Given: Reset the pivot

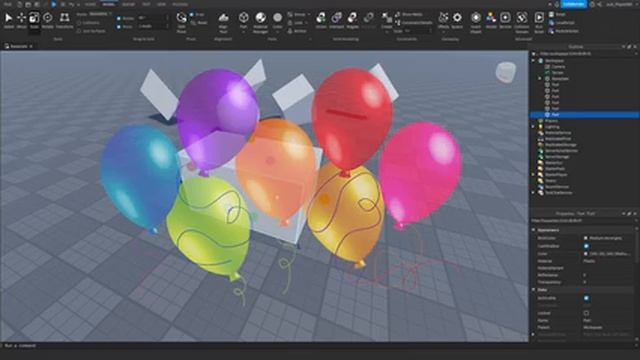Looking at the screenshot, I should (x=199, y=23).
